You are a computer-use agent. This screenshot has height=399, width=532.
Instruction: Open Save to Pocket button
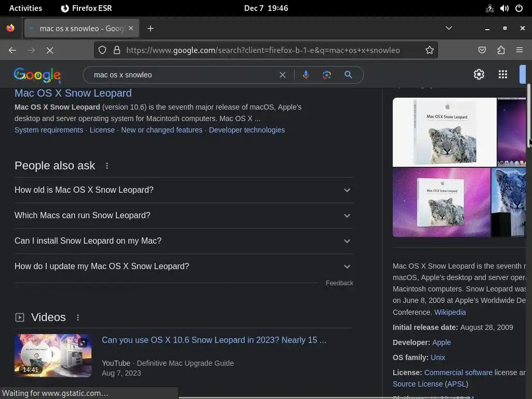point(482,50)
